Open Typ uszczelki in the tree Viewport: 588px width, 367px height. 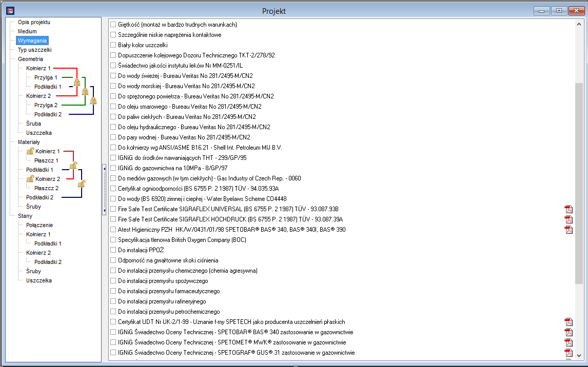click(35, 50)
